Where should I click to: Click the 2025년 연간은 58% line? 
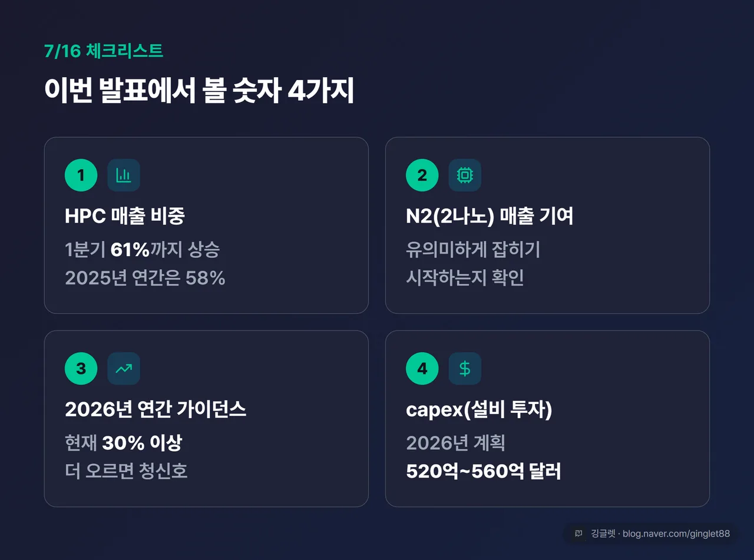(145, 277)
